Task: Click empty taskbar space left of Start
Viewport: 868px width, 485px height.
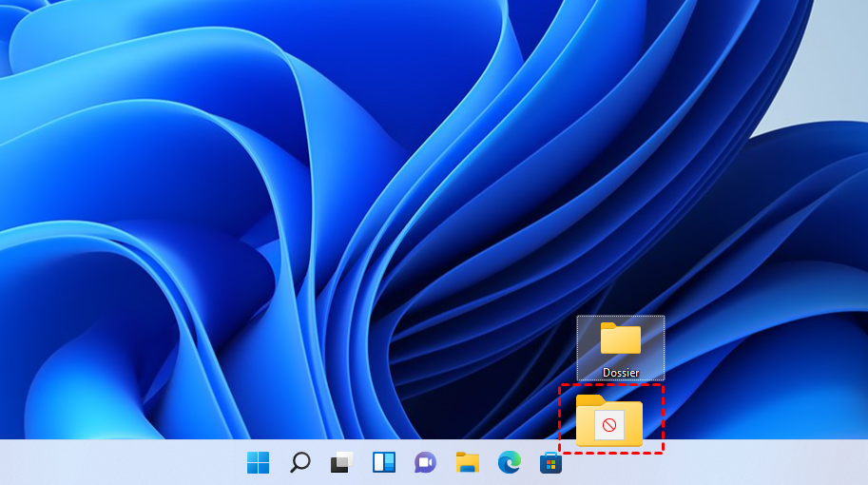Action: pos(114,462)
